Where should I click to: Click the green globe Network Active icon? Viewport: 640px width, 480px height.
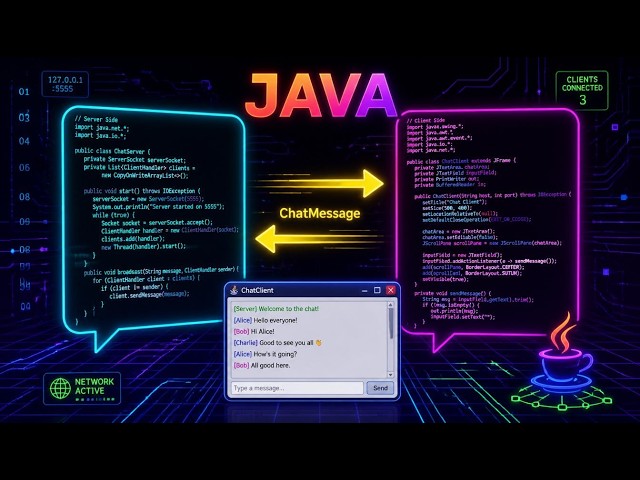[x=60, y=388]
